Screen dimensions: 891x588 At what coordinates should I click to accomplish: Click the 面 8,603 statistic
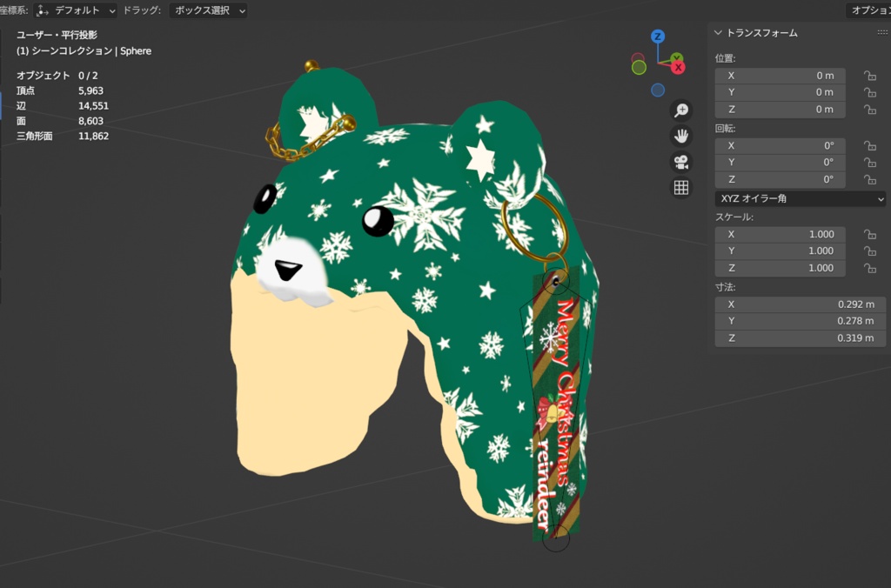pos(60,121)
